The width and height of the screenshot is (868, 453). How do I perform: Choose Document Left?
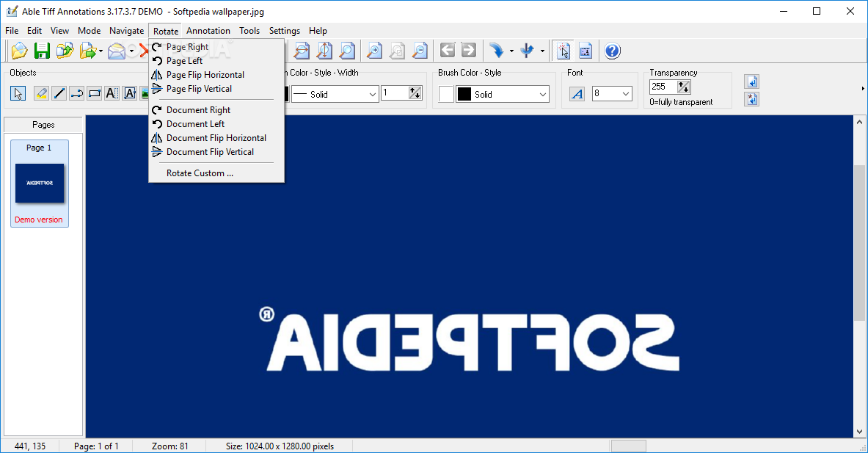[216, 124]
